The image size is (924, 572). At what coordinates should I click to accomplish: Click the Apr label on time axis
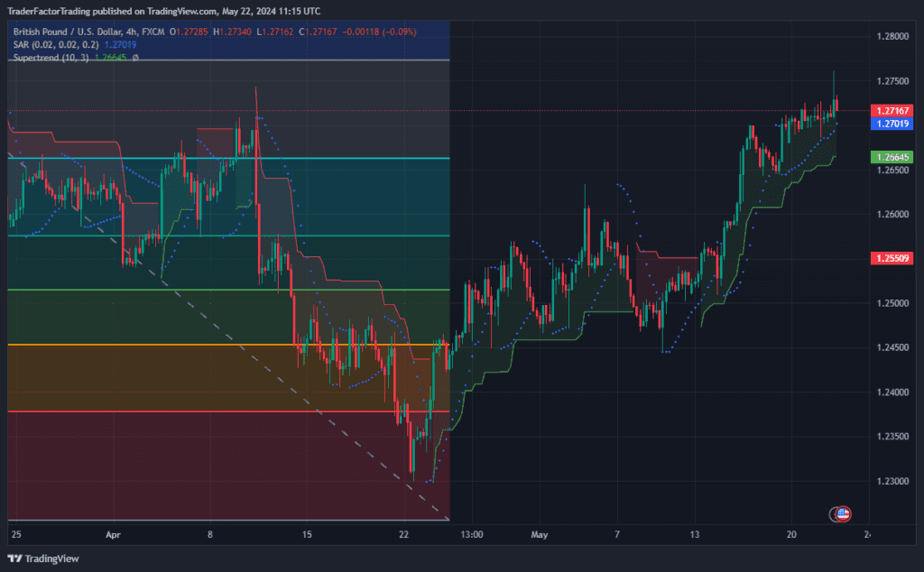click(x=113, y=535)
